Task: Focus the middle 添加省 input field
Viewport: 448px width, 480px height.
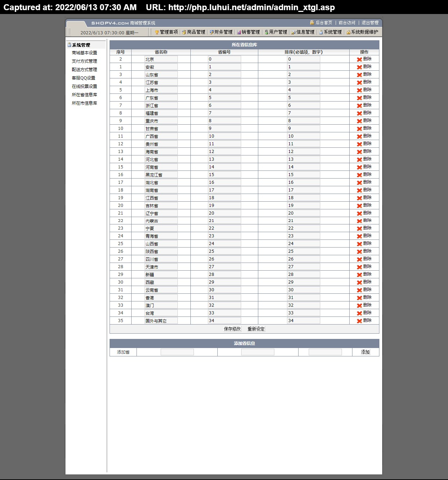Action: 258,352
